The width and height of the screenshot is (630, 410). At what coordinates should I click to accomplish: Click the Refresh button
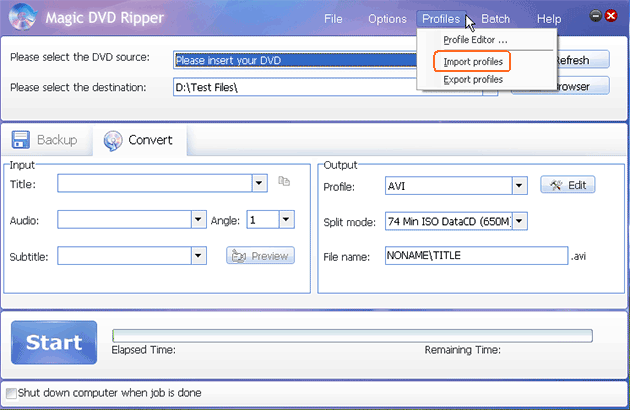582,60
